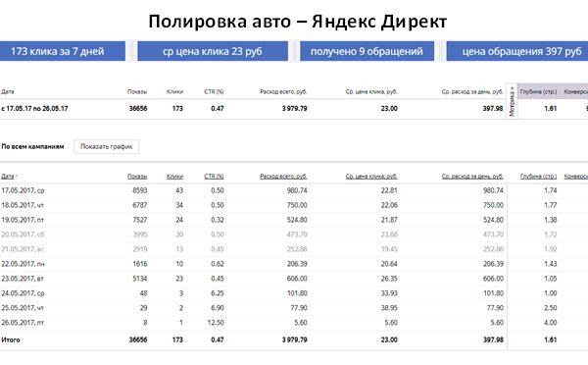Select the 'цена обращения 397 руб' banner
Viewport: 588px width, 365px height.
517,51
